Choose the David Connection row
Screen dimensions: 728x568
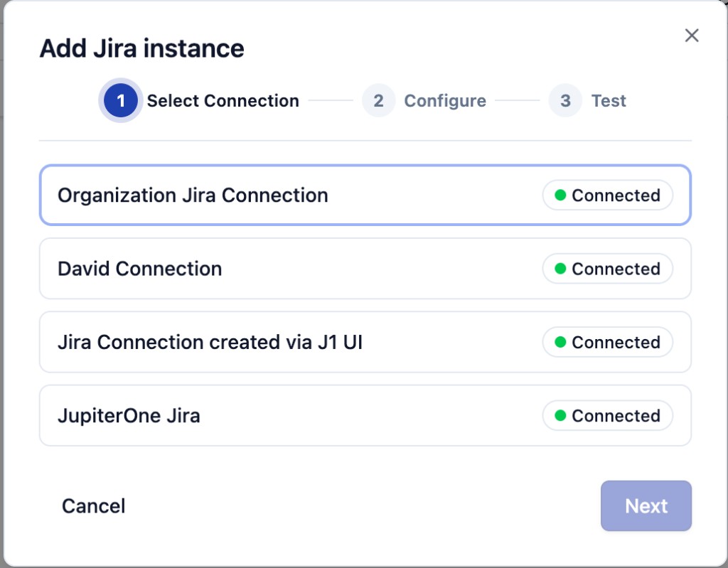(365, 269)
